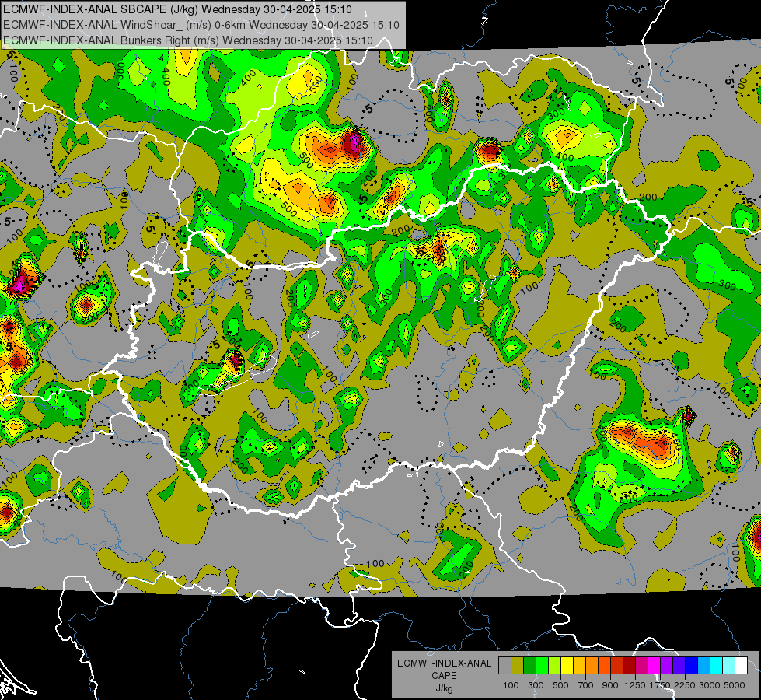
Task: Click the bright green legend swatch
Action: 542,665
